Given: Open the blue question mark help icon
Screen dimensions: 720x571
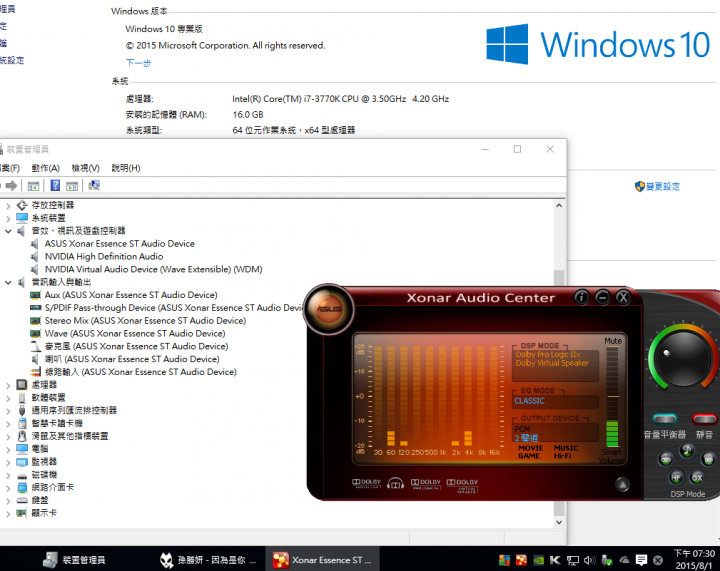Looking at the screenshot, I should click(x=55, y=185).
